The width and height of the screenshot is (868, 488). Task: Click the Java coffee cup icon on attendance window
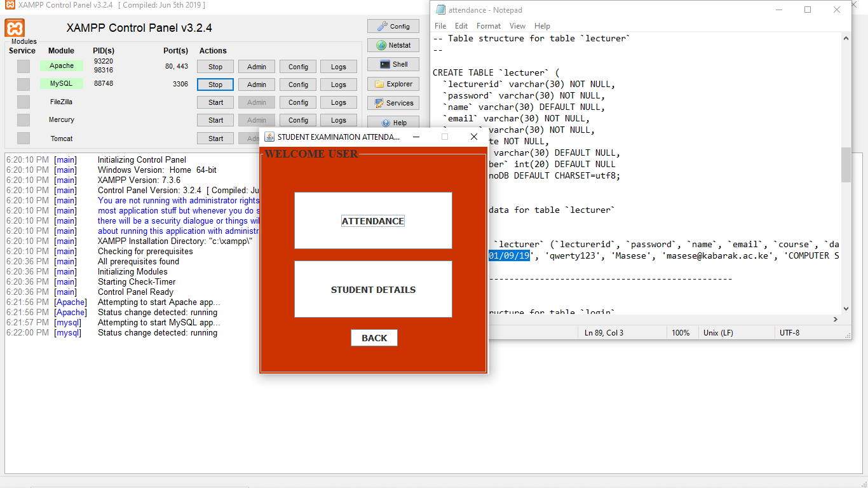[268, 137]
